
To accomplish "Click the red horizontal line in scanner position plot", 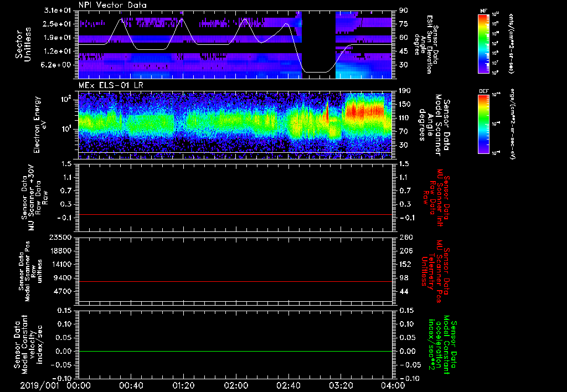I will coord(235,281).
